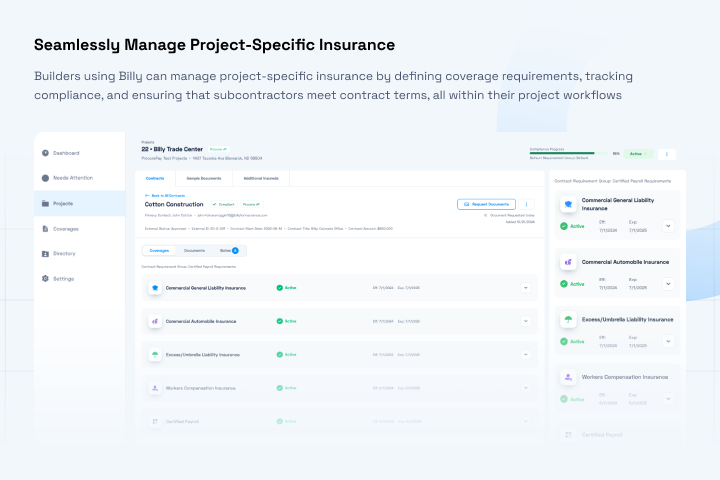Open the Additional Insureds tab

262,178
